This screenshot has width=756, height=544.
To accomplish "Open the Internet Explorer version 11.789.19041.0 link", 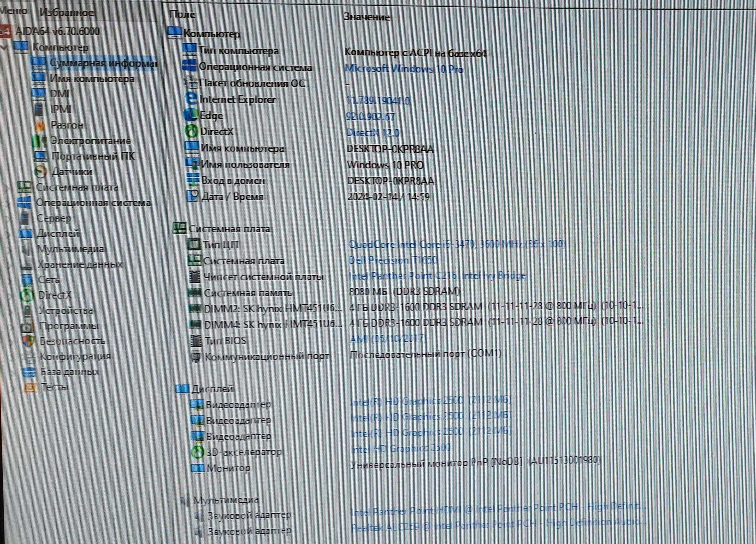I will point(378,100).
